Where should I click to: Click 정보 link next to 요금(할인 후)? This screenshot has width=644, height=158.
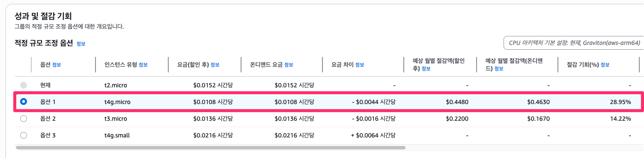[x=215, y=65]
